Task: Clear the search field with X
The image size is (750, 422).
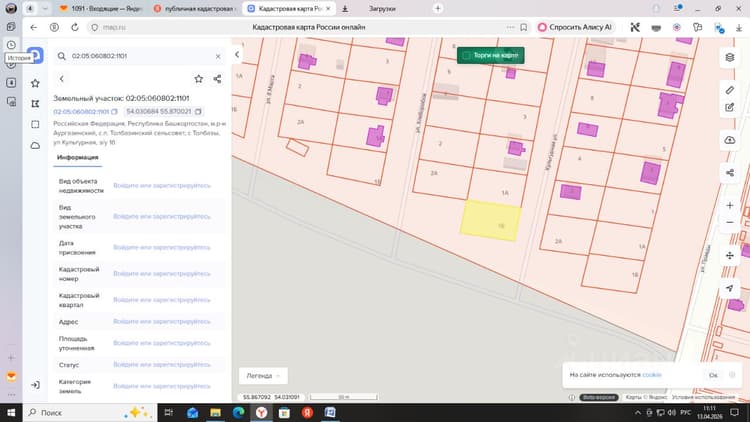Action: 218,56
